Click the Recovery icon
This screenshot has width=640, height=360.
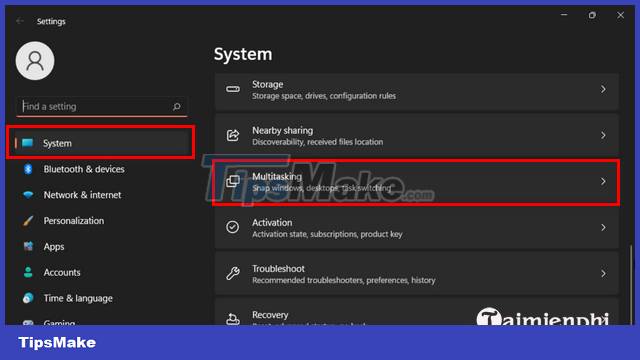233,318
